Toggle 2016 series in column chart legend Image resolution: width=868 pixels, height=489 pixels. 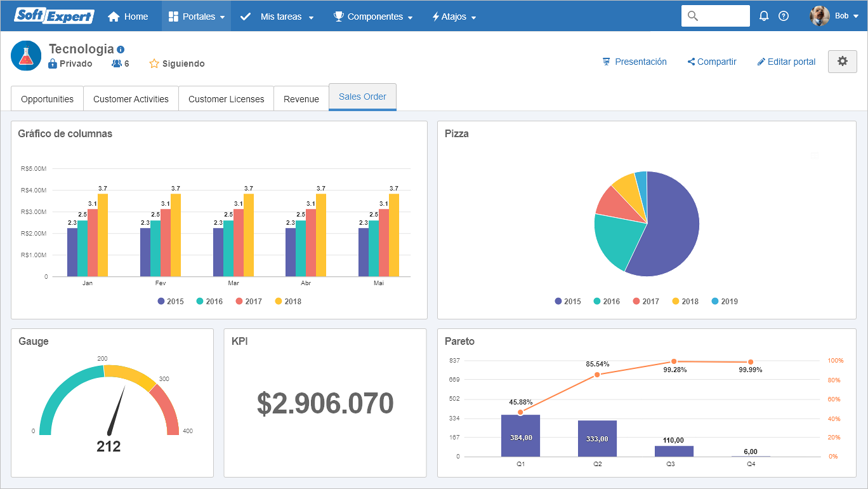[210, 302]
